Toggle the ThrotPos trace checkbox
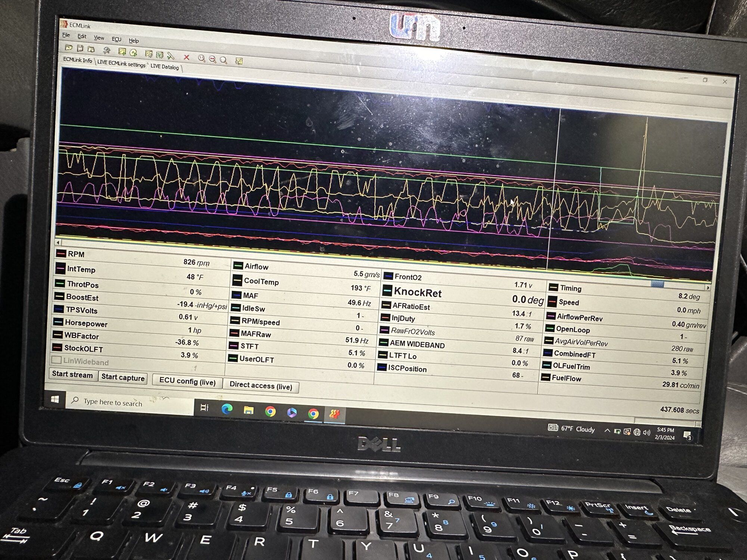747x560 pixels. tap(59, 283)
